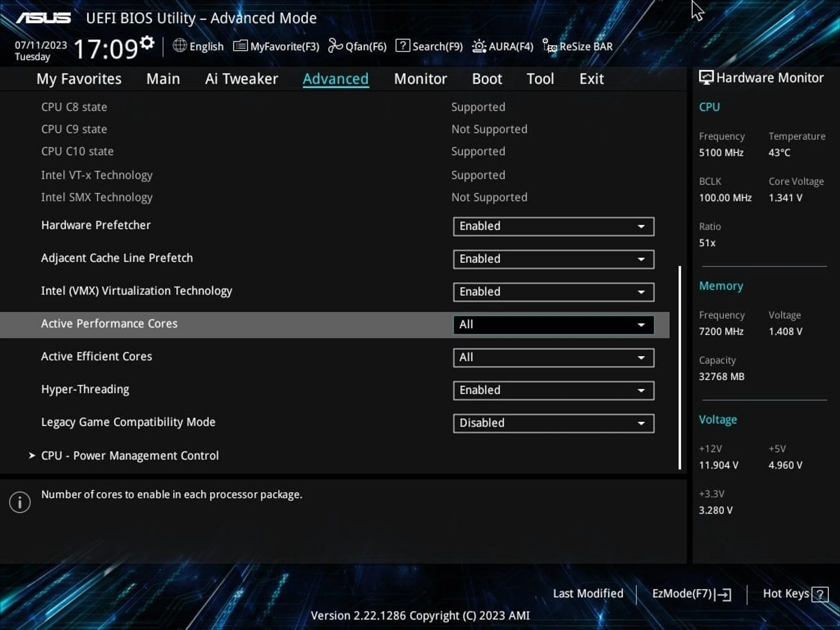
Task: Open the Adjacent Cache Line Prefetch dropdown
Action: [x=553, y=259]
